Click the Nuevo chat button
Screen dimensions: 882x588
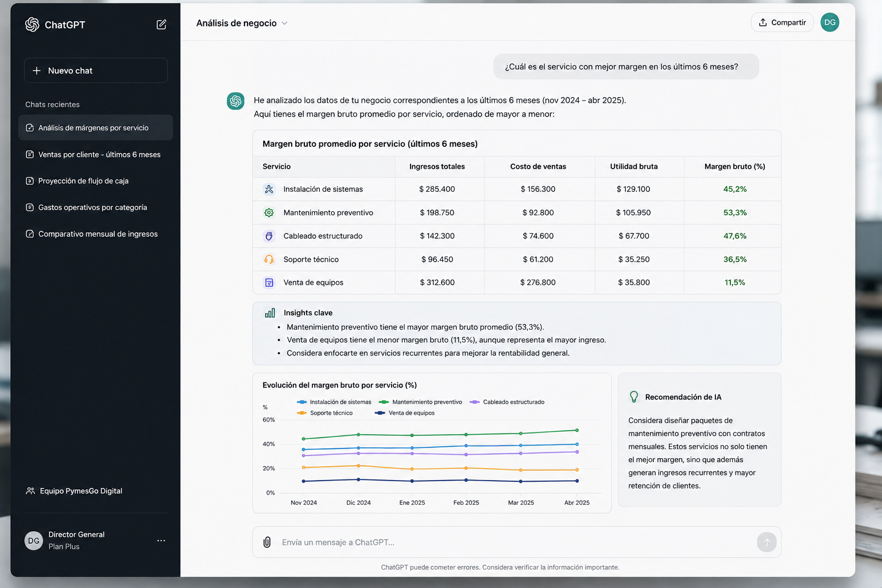tap(96, 71)
